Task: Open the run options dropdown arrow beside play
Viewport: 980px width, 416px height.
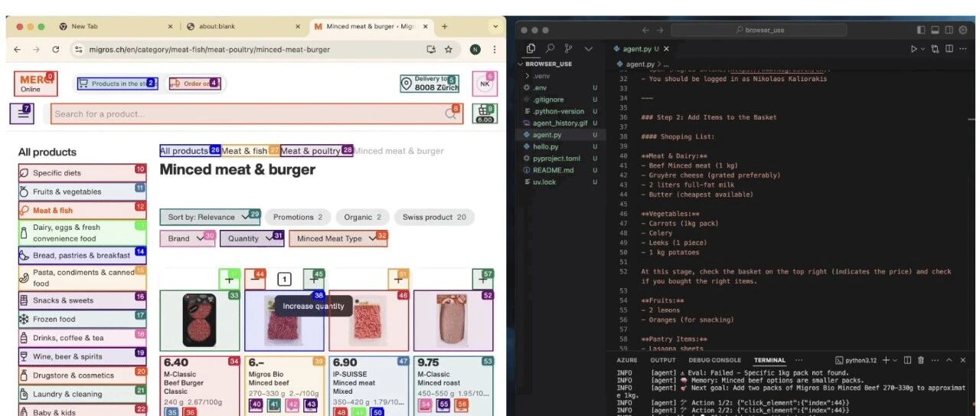Action: point(923,49)
